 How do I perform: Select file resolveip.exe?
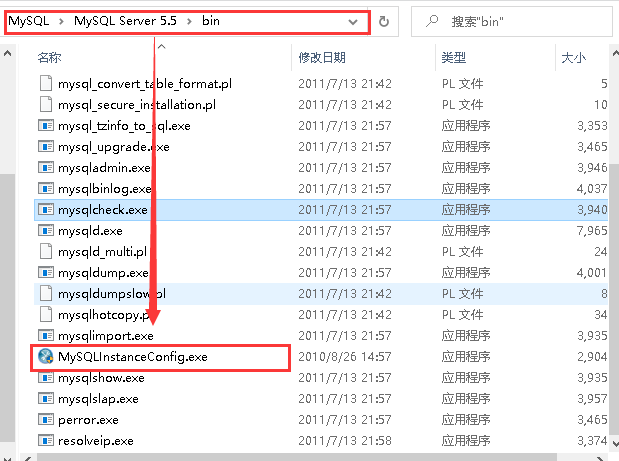[96, 440]
